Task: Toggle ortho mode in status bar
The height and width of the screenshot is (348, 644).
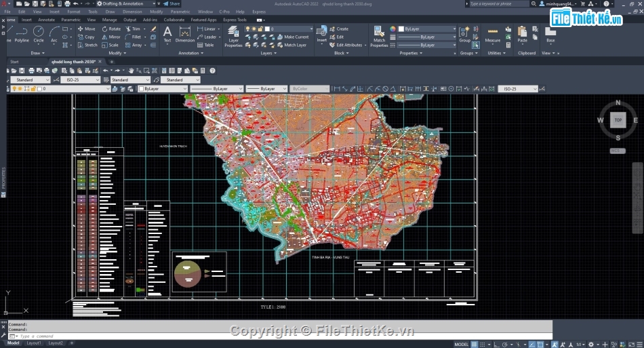Action: 496,345
